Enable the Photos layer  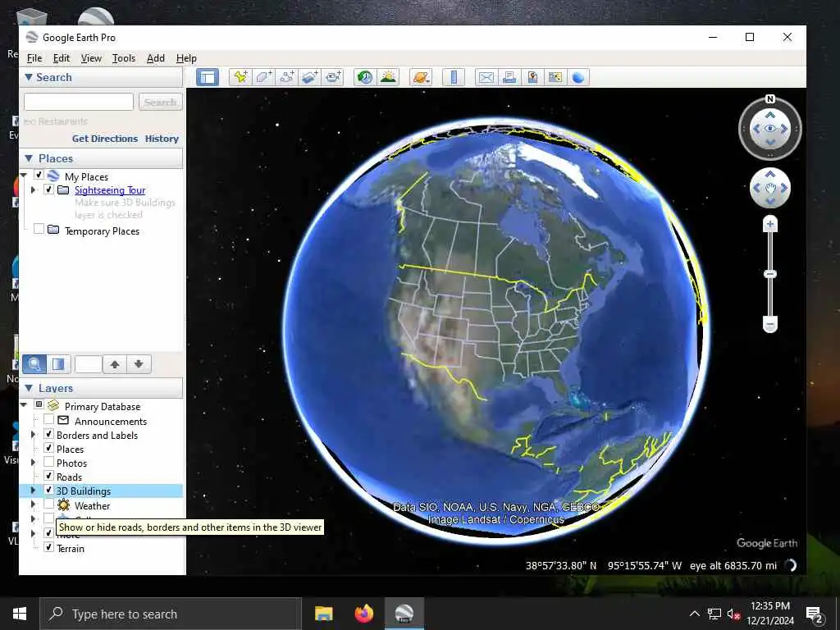pyautogui.click(x=48, y=462)
